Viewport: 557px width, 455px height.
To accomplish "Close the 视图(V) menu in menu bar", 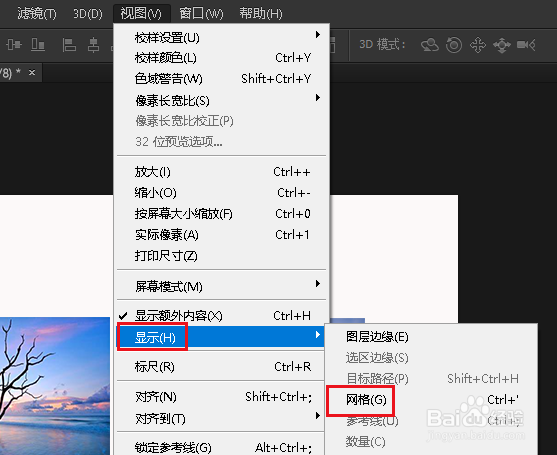I will tap(141, 13).
